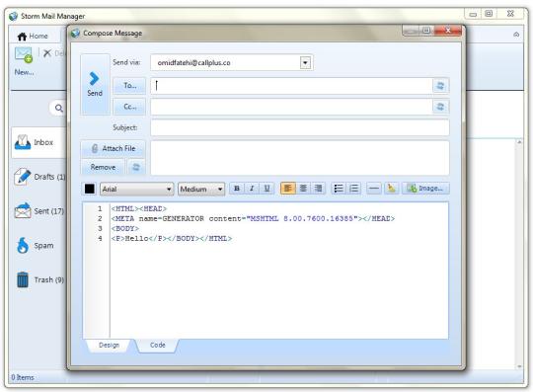
Task: Refresh the attachments list icon beside Remove
Action: tap(136, 167)
